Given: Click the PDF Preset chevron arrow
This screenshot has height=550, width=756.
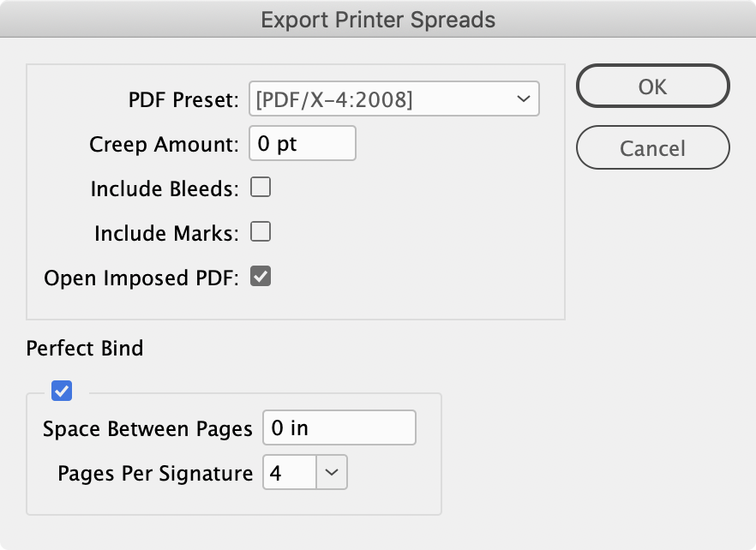Looking at the screenshot, I should (x=525, y=99).
